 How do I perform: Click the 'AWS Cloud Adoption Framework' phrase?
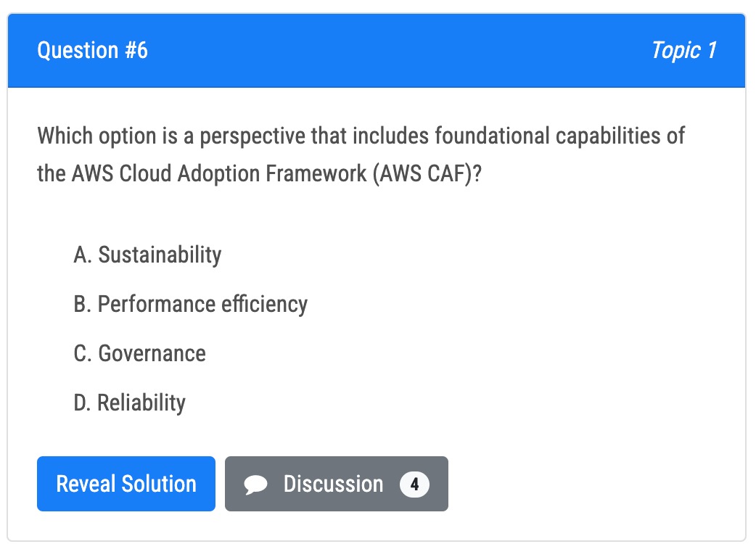(x=219, y=173)
